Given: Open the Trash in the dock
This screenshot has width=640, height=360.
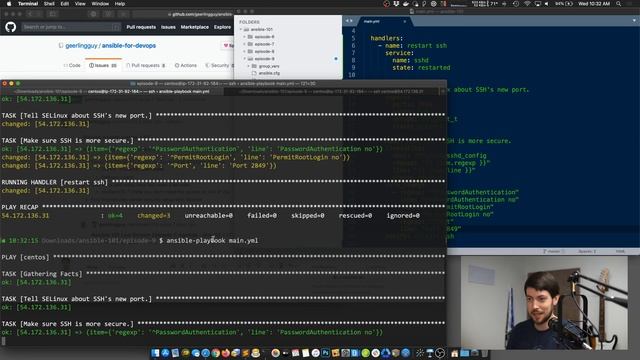Looking at the screenshot, I should (x=484, y=353).
